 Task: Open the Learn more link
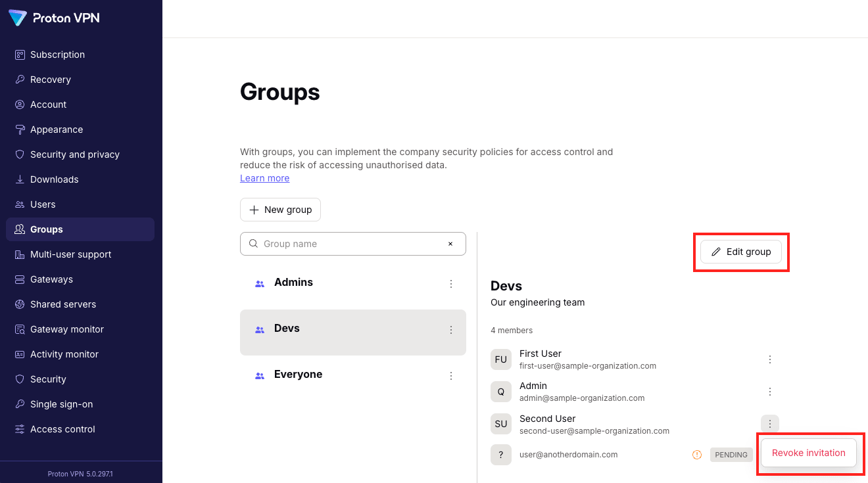(x=264, y=178)
